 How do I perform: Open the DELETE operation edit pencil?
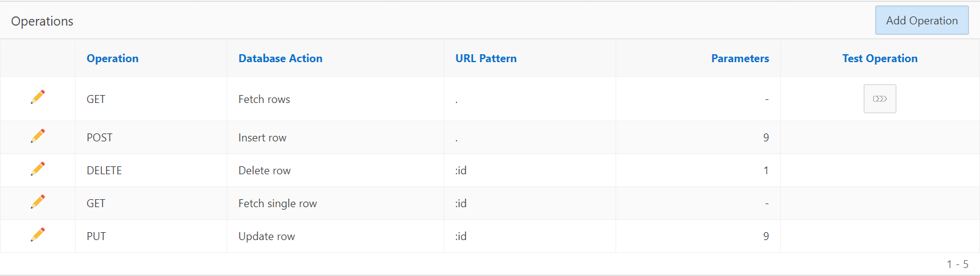[38, 169]
